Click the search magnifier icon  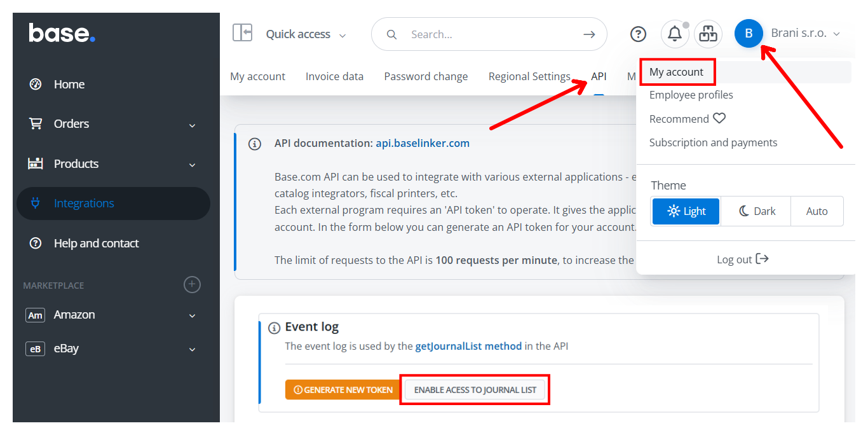click(392, 34)
